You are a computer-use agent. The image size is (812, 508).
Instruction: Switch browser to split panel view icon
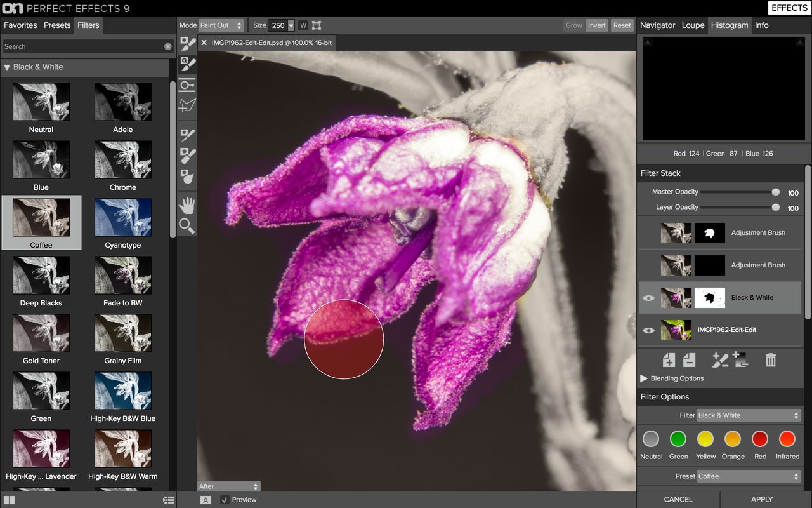9,500
